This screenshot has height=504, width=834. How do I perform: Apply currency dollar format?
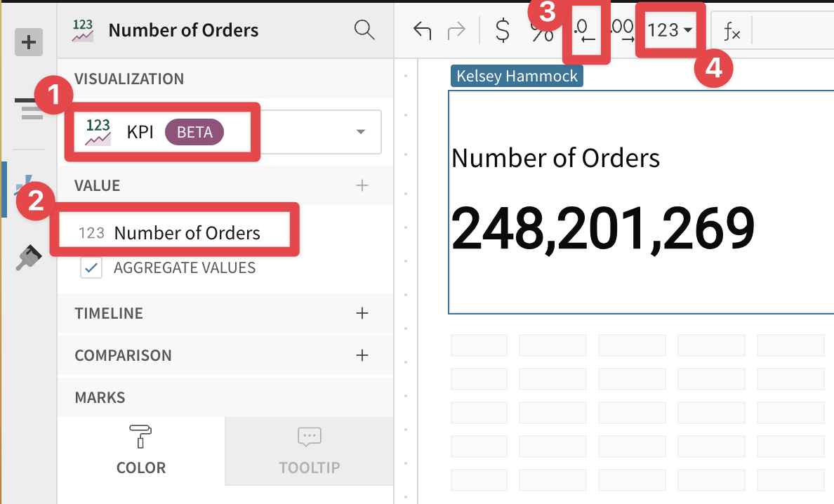[x=502, y=30]
